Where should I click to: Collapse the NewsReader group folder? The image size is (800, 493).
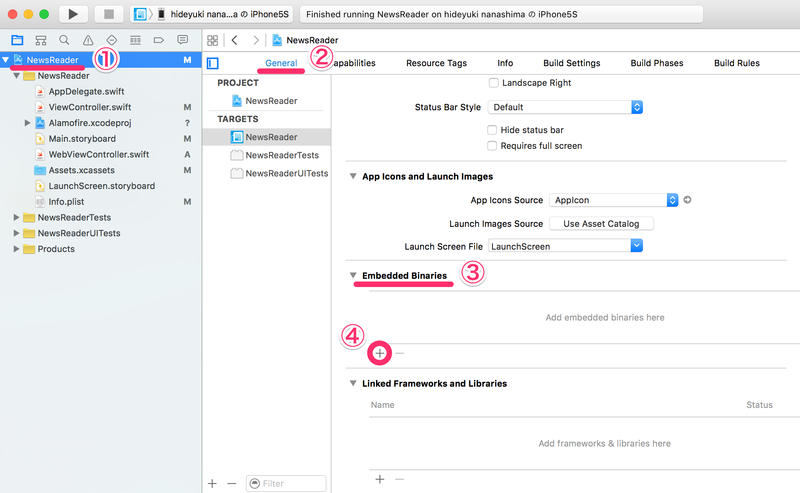(16, 76)
